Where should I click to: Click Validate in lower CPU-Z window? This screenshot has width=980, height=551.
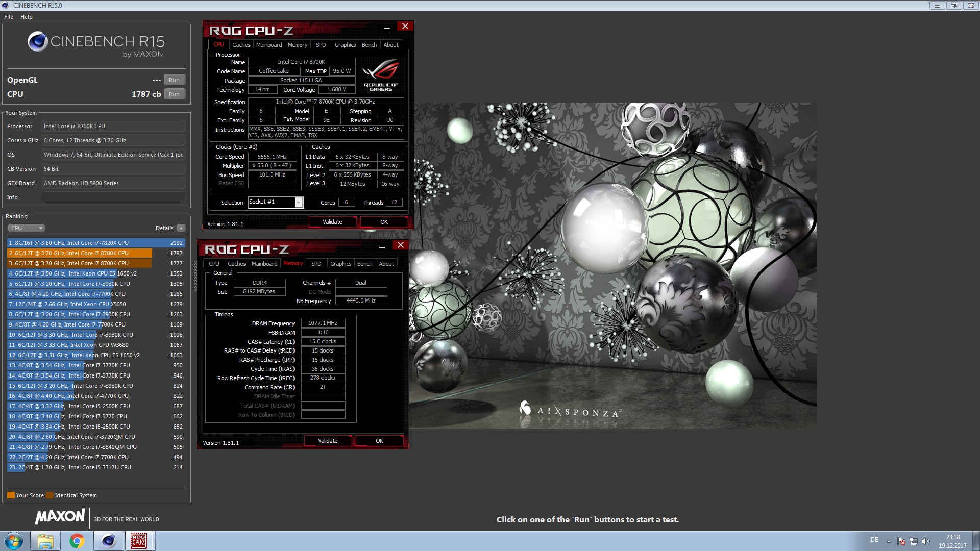[328, 441]
